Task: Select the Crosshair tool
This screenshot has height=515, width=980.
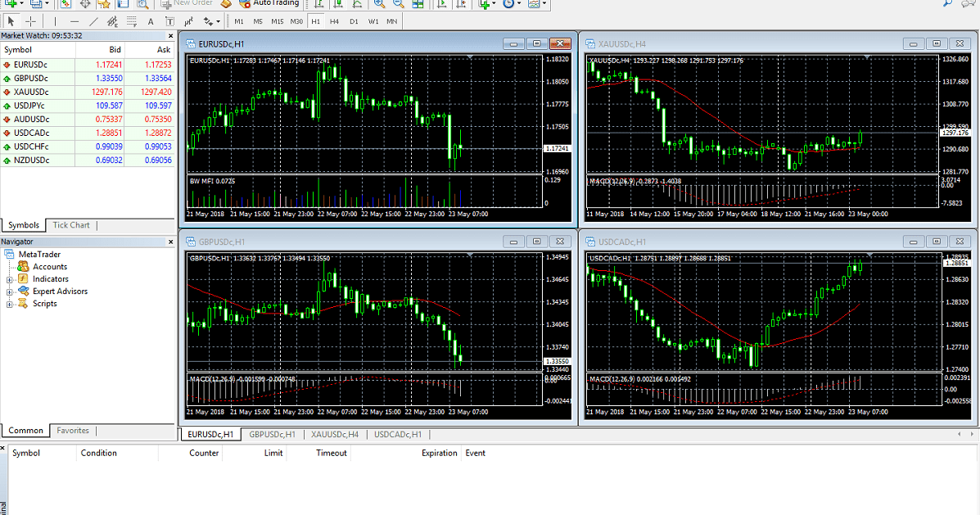Action: 29,20
